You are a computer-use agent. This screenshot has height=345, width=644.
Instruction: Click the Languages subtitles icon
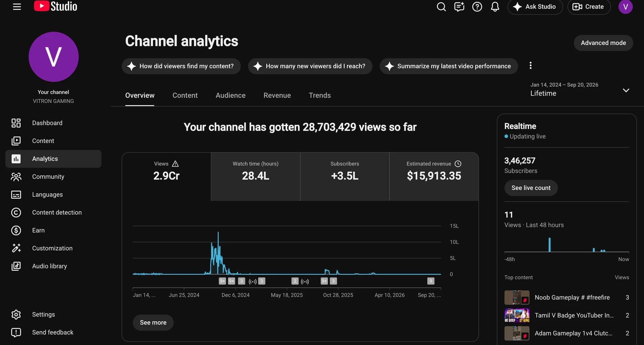tap(16, 195)
